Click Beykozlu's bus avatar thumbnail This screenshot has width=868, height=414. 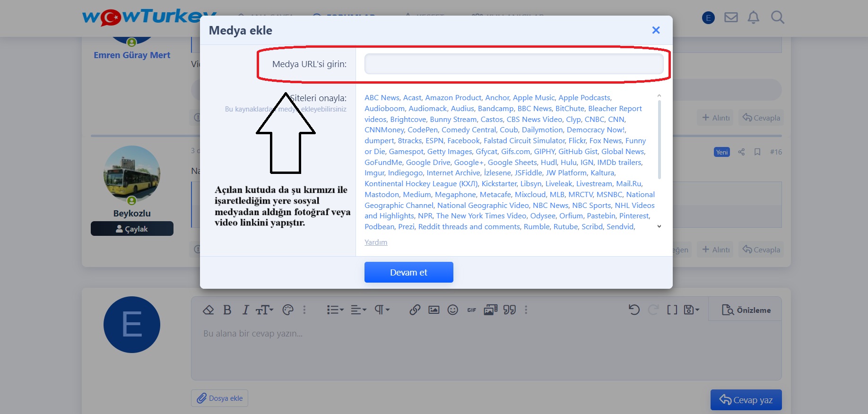(132, 174)
